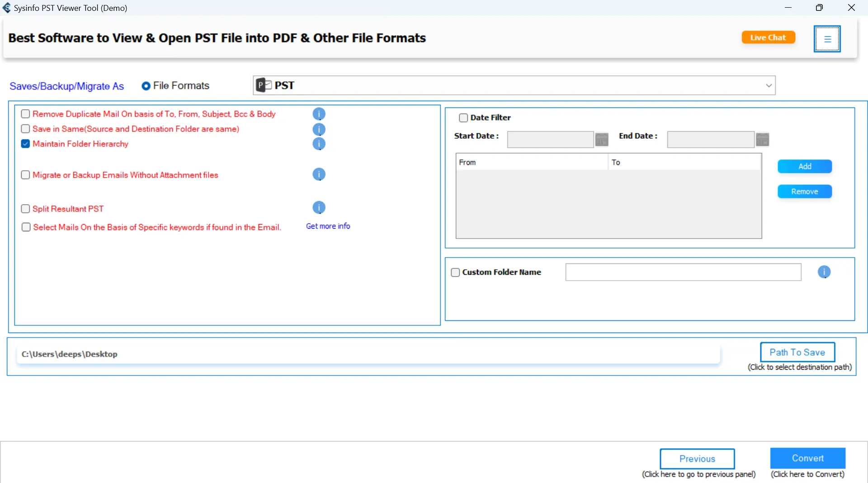Turn on the Date Filter checkbox
Viewport: 868px width, 483px height.
(x=463, y=118)
